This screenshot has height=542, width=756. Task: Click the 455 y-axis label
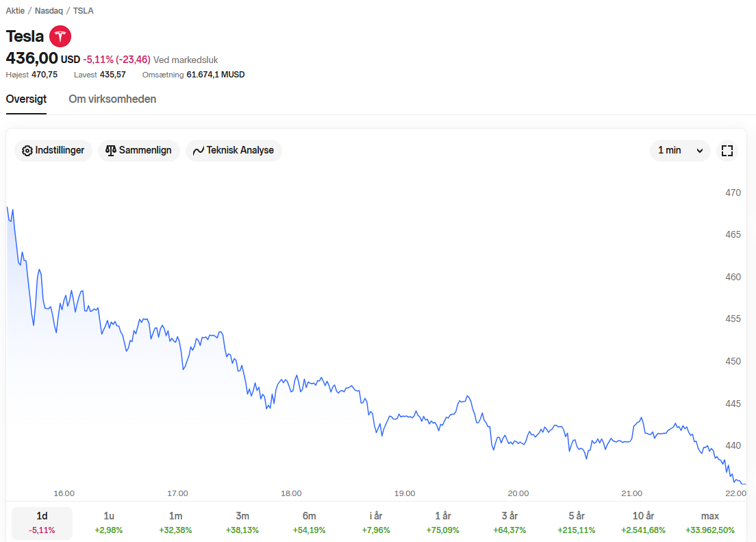[733, 319]
